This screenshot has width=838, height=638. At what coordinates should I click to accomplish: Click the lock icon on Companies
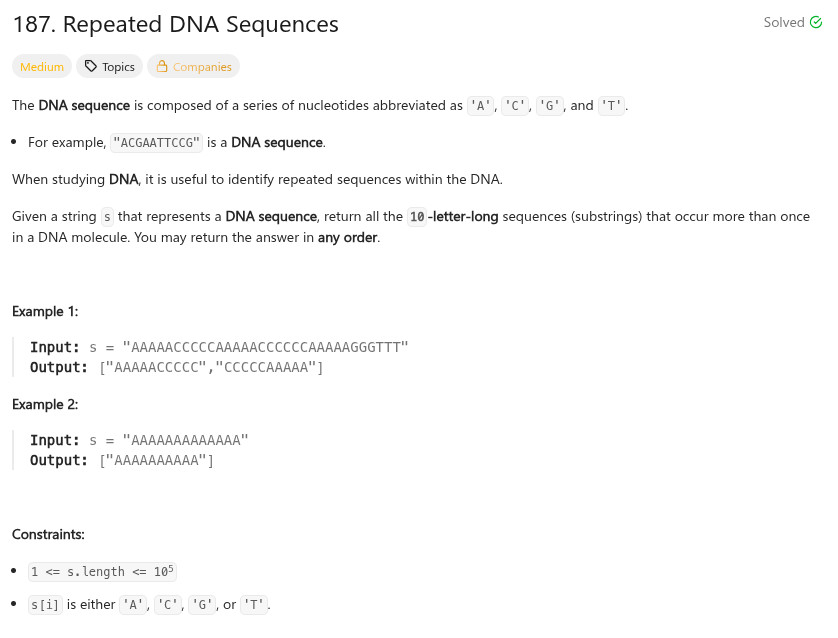pos(161,67)
